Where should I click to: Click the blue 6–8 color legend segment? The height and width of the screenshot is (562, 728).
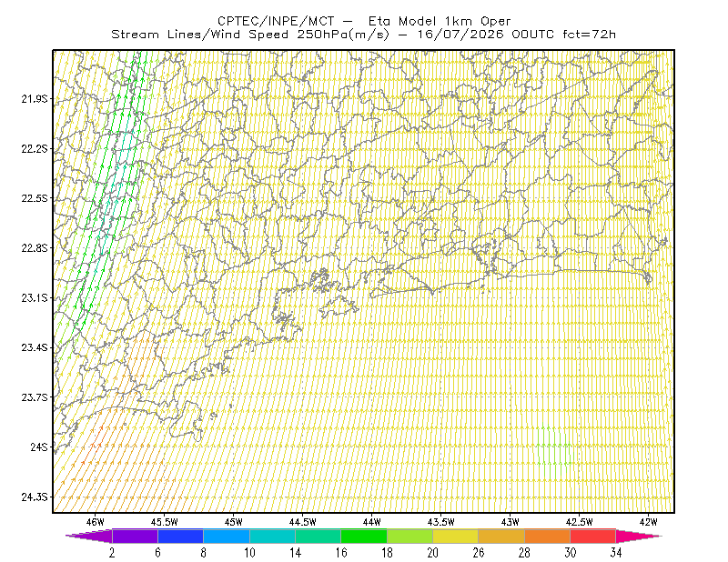tap(180, 536)
